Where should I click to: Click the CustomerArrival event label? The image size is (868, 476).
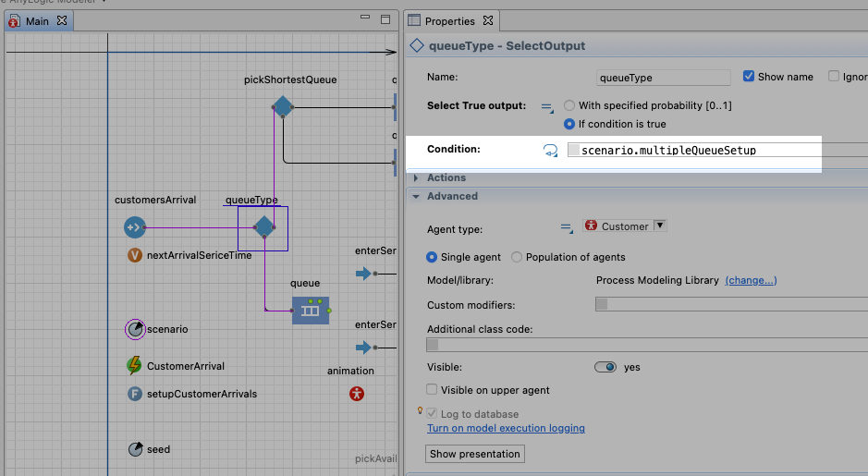click(186, 366)
